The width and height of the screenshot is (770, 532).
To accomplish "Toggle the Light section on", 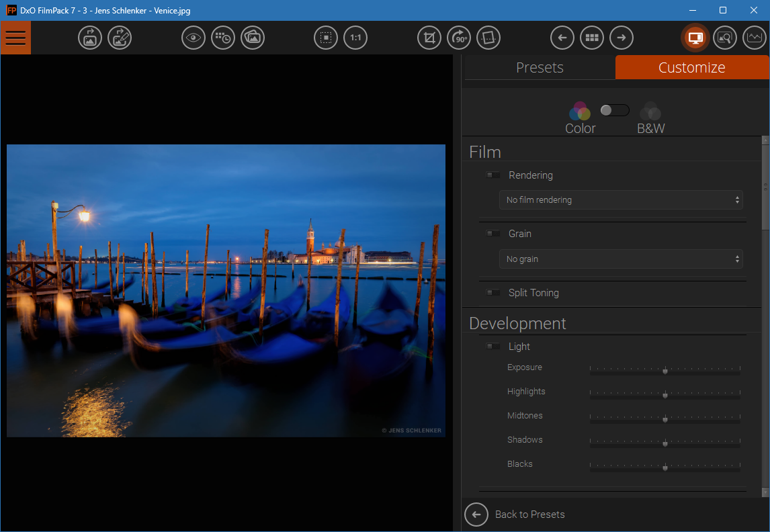I will coord(493,347).
